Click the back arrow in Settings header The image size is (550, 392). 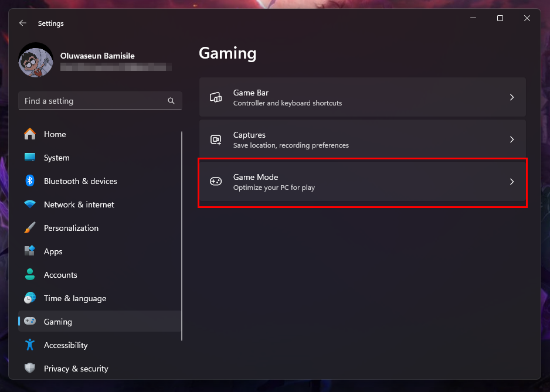point(23,23)
